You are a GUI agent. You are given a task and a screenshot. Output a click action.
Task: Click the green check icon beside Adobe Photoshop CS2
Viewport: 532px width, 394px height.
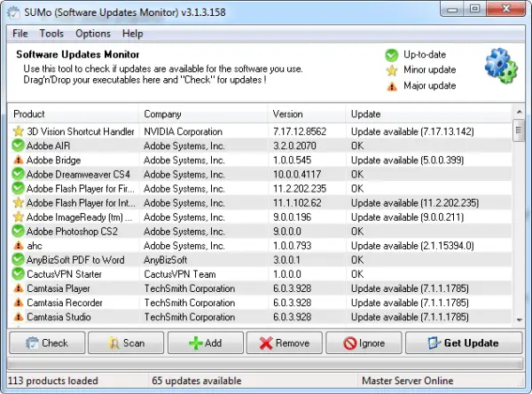(x=18, y=232)
